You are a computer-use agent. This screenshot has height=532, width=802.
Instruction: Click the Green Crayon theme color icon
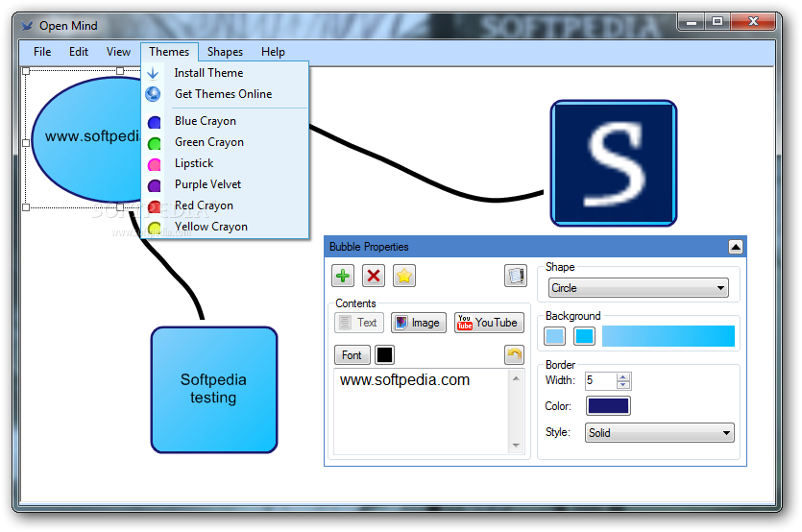tap(154, 143)
